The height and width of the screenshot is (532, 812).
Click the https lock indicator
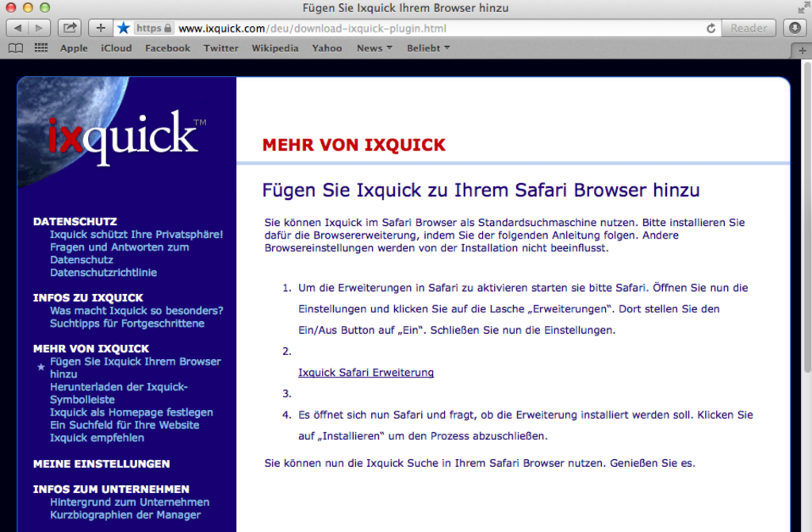coord(154,28)
